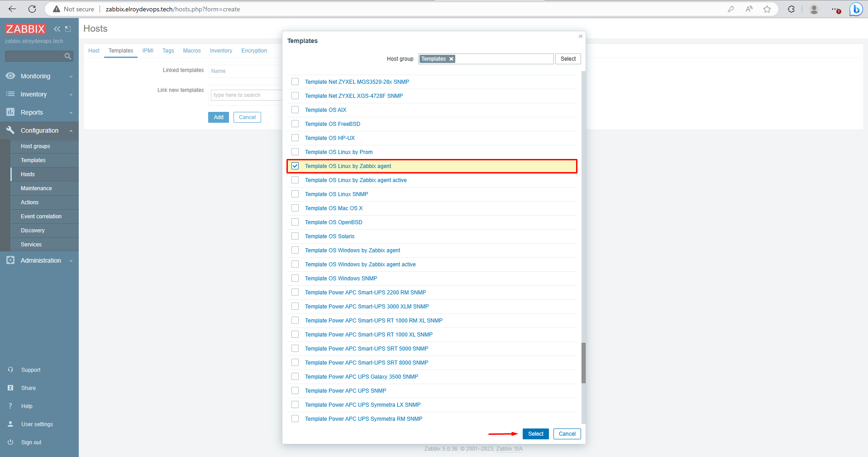Click the Reports chart icon
The width and height of the screenshot is (868, 457).
[x=10, y=112]
